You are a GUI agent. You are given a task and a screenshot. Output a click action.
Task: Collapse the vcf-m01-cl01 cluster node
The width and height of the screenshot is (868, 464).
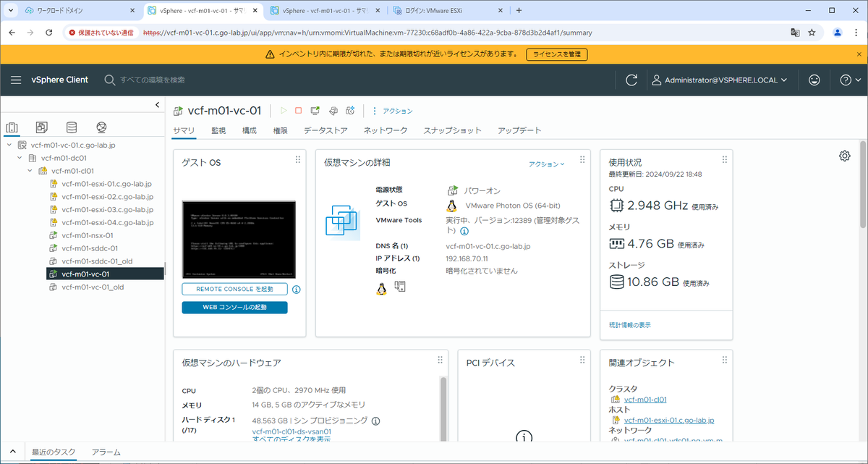point(30,171)
